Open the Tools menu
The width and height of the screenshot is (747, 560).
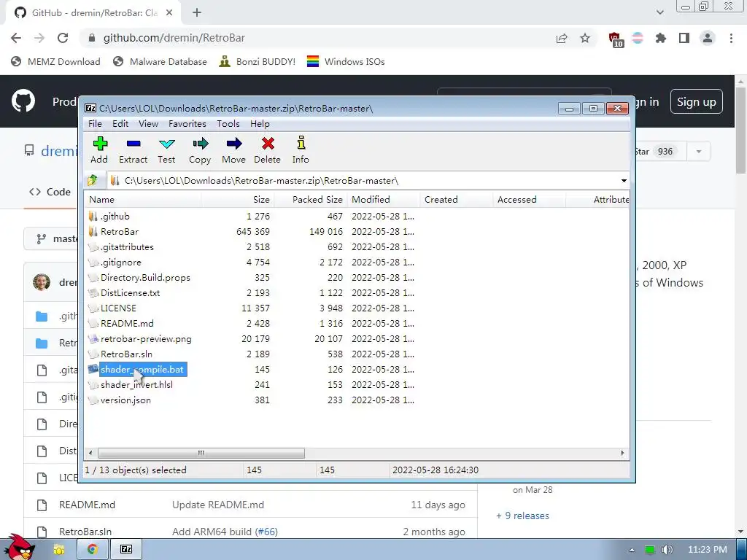pos(228,124)
